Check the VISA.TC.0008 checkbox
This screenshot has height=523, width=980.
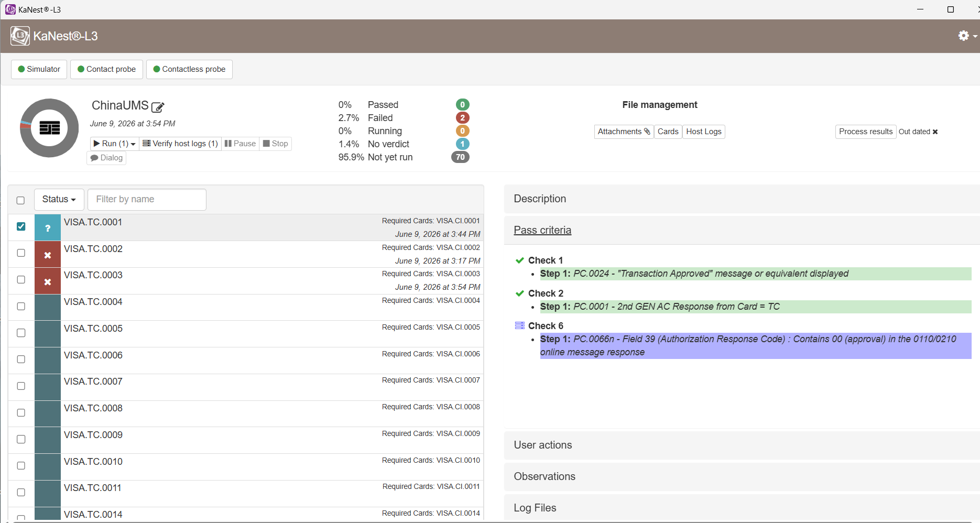[21, 412]
